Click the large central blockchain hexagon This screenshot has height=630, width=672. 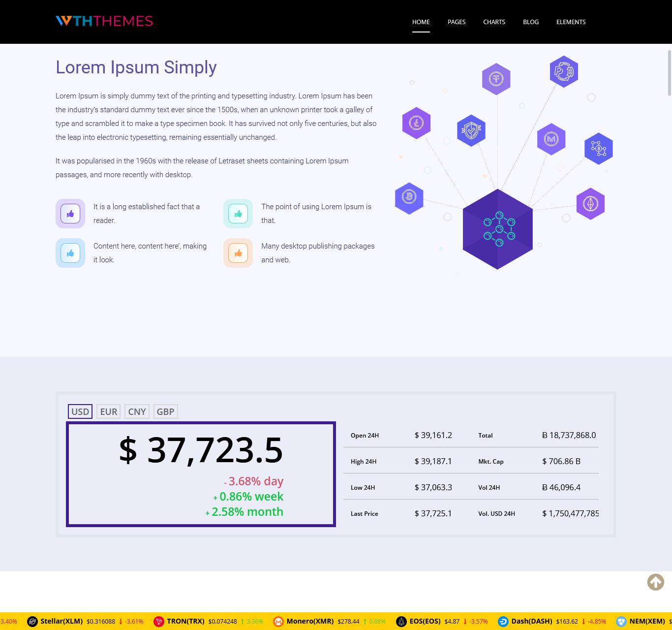(x=498, y=229)
